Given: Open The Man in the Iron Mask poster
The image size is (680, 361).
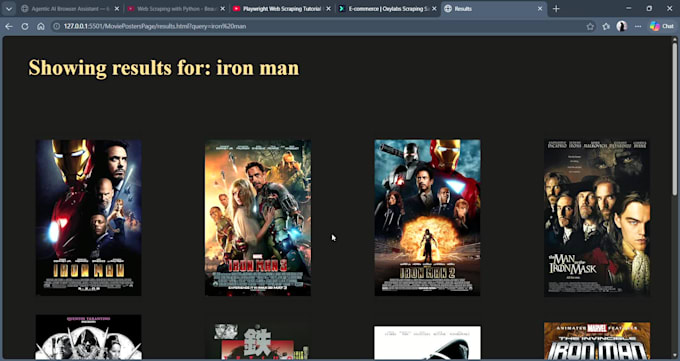Looking at the screenshot, I should [597, 218].
